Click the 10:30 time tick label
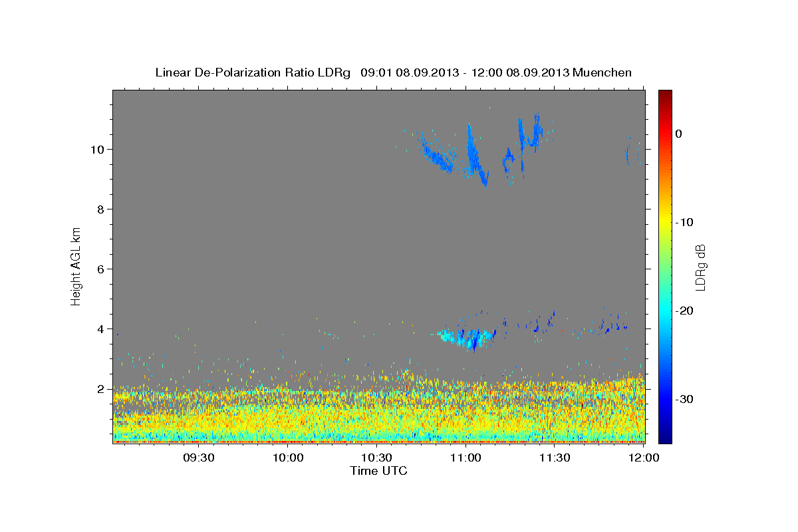The image size is (798, 532). click(377, 458)
